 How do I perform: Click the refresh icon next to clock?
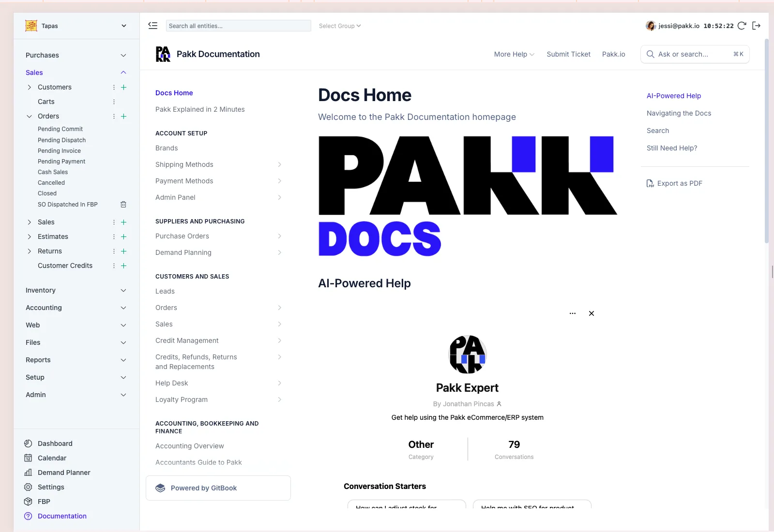tap(742, 26)
